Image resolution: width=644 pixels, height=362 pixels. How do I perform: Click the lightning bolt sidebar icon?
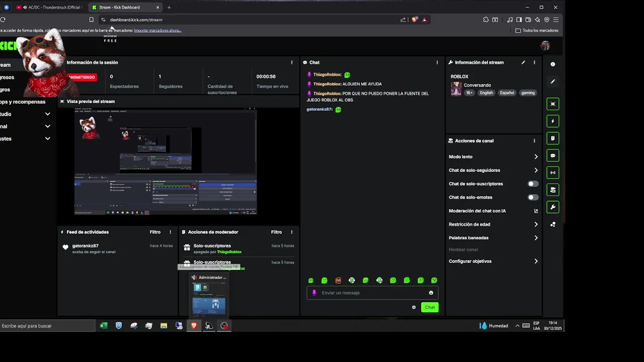pos(552,121)
